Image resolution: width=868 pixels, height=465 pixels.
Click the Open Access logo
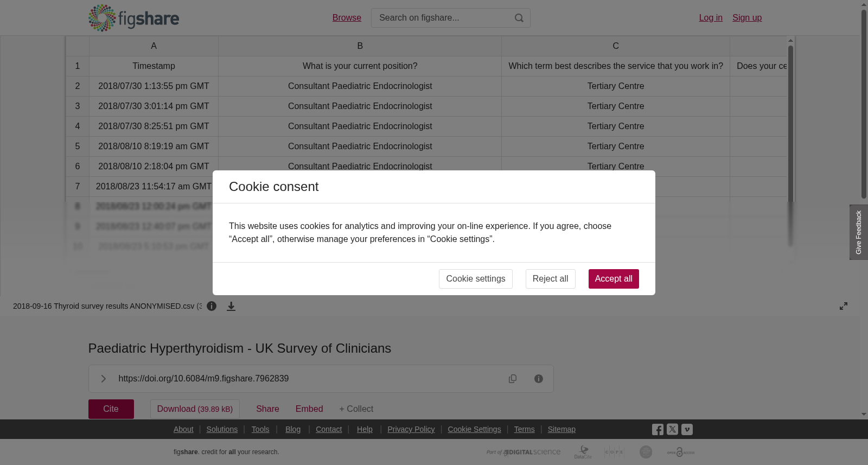tap(681, 452)
